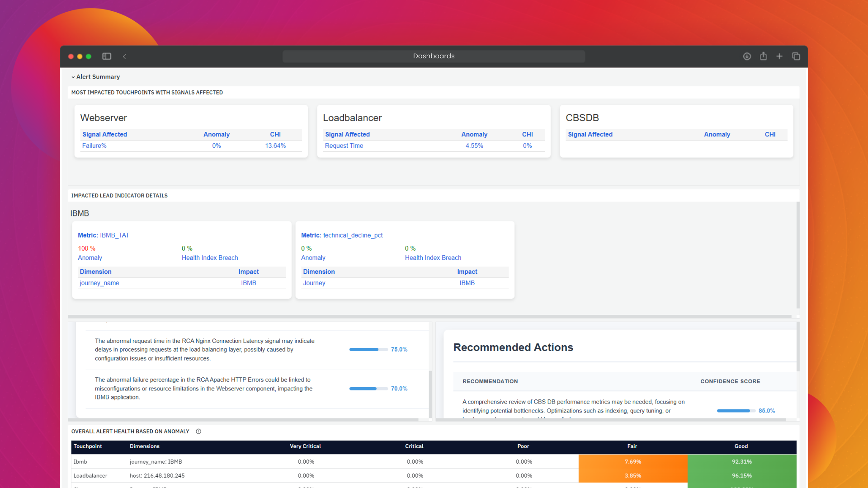This screenshot has width=868, height=488.
Task: Open the downloads icon in toolbar
Action: click(747, 56)
